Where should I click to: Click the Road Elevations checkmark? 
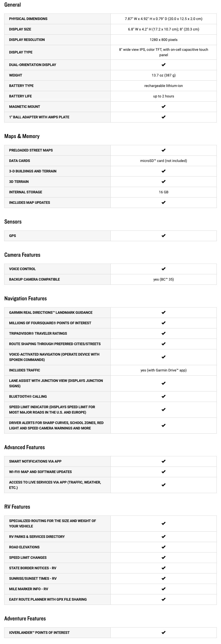click(163, 547)
